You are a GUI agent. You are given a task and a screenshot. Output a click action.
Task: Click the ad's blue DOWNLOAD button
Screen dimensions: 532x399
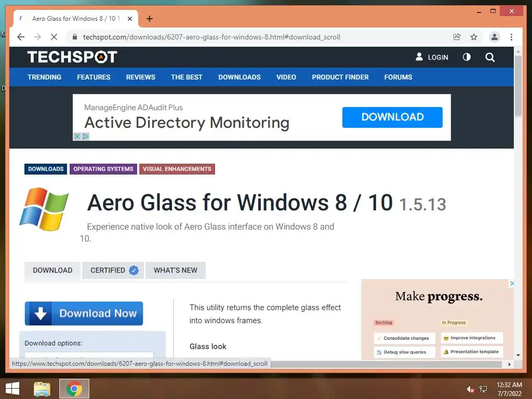(x=392, y=117)
